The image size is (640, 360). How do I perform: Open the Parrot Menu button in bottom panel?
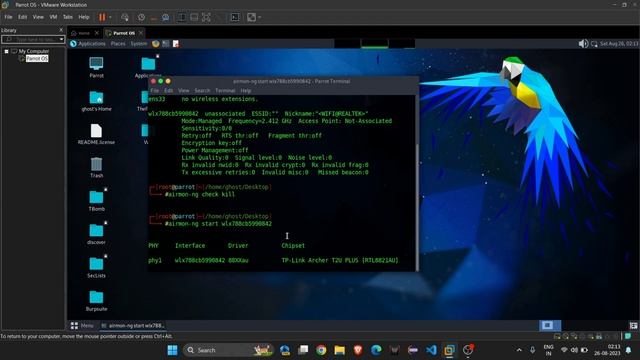coord(82,325)
